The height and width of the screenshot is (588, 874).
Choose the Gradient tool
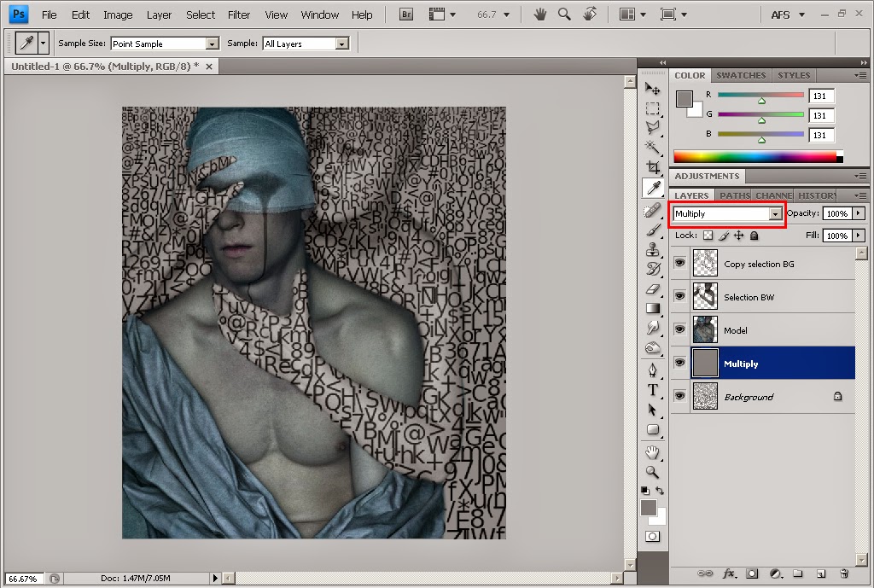tap(653, 308)
